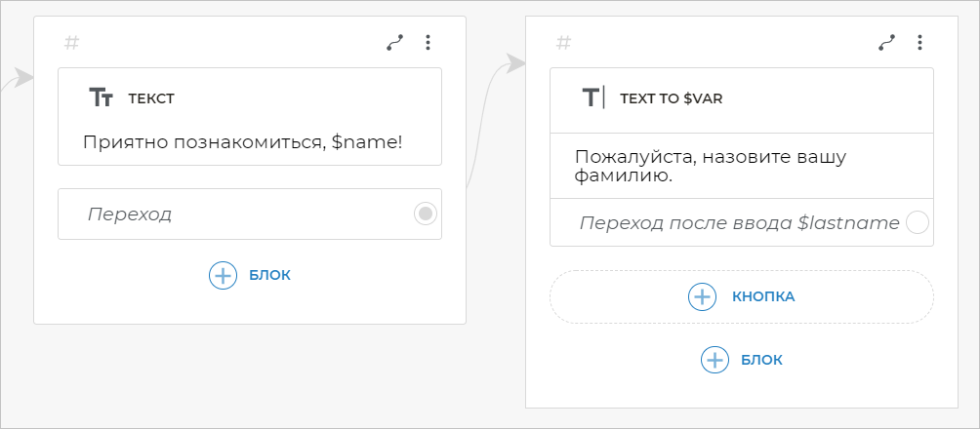Select the Переход connector circle
The width and height of the screenshot is (980, 429).
point(425,214)
